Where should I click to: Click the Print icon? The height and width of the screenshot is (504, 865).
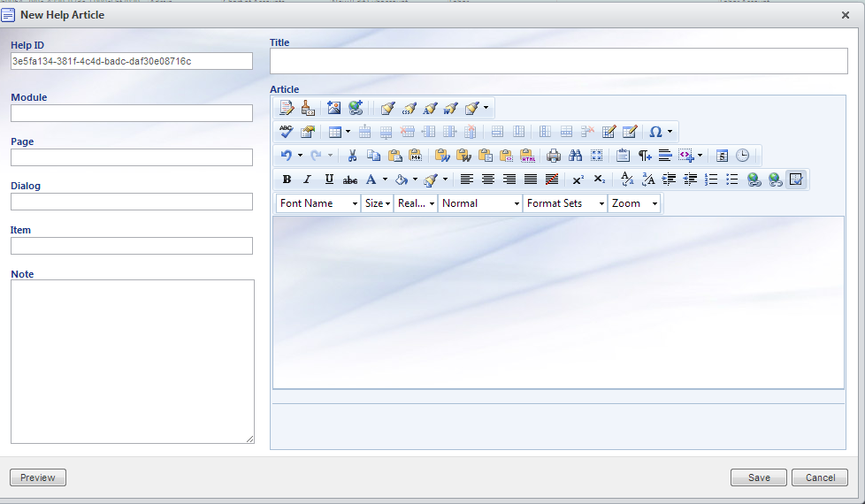[x=554, y=156]
